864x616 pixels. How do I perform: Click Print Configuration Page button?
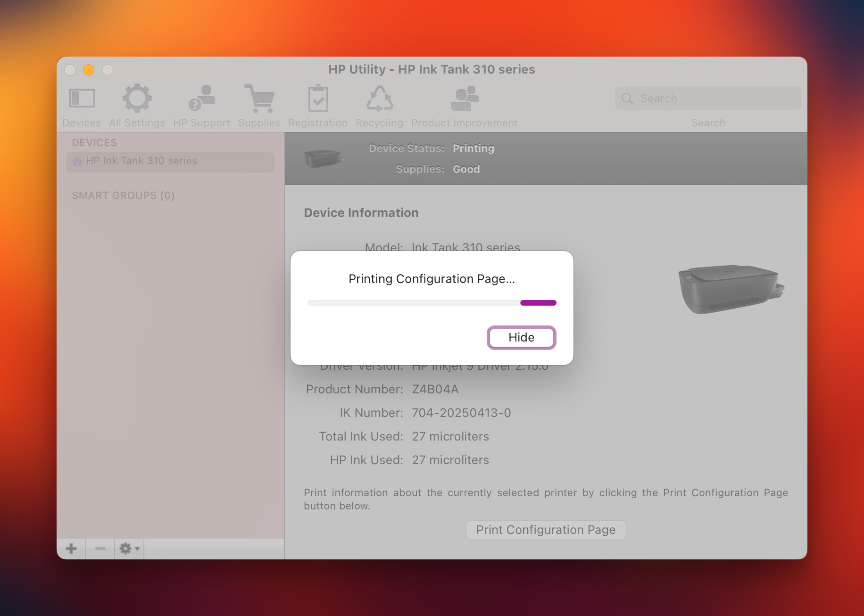pos(546,530)
